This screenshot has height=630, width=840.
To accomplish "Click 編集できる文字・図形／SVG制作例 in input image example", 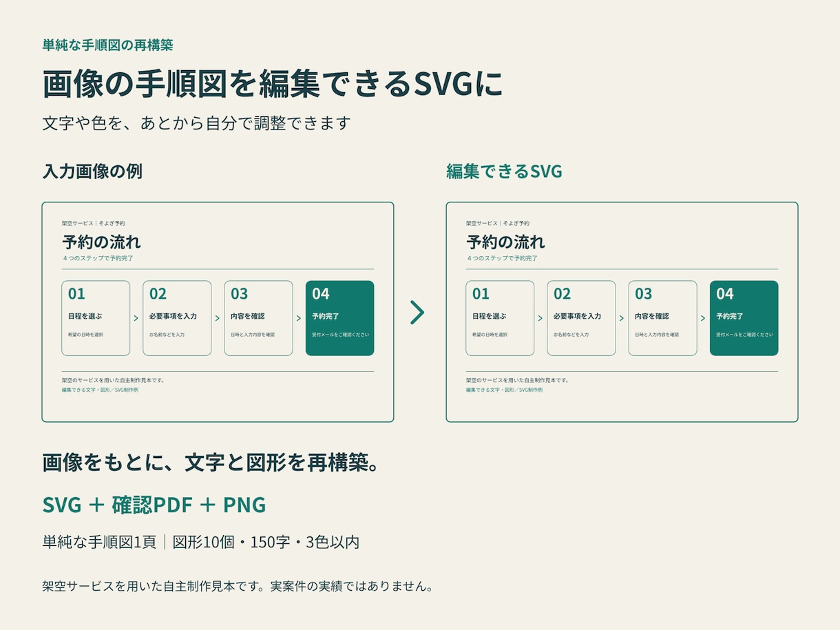I will click(x=100, y=390).
